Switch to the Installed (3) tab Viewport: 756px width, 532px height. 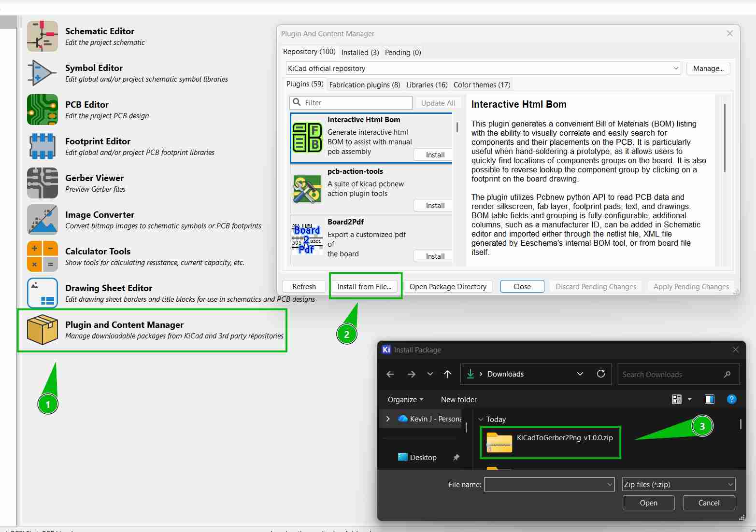360,53
